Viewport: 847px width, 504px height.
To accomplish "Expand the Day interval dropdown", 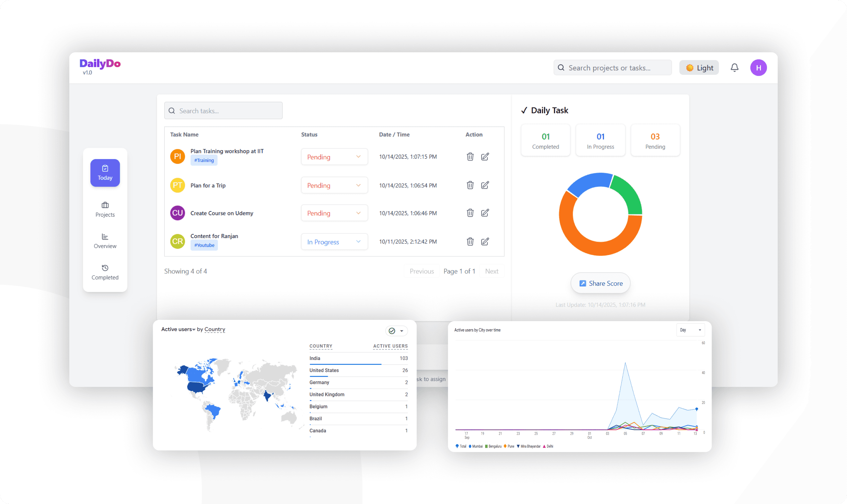I will 690,330.
